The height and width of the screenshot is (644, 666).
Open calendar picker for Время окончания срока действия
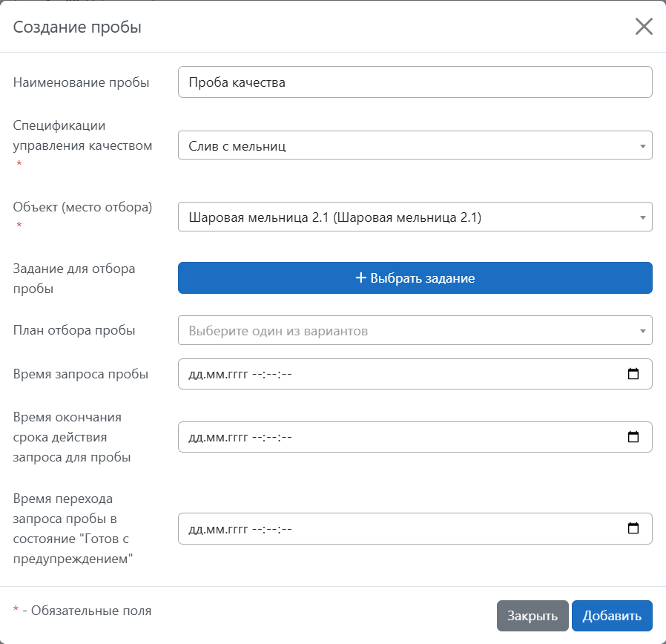pos(633,437)
